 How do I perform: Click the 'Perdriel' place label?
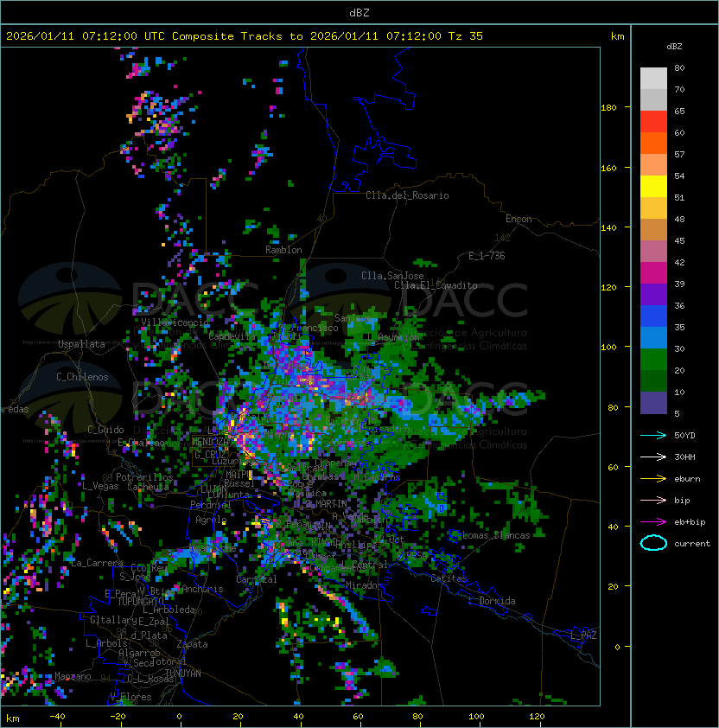click(x=211, y=505)
